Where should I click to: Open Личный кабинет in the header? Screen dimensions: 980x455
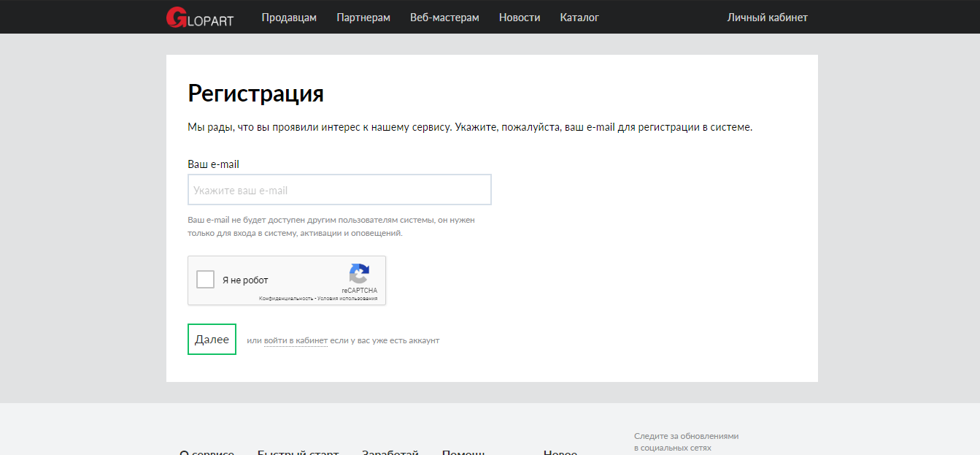[767, 18]
